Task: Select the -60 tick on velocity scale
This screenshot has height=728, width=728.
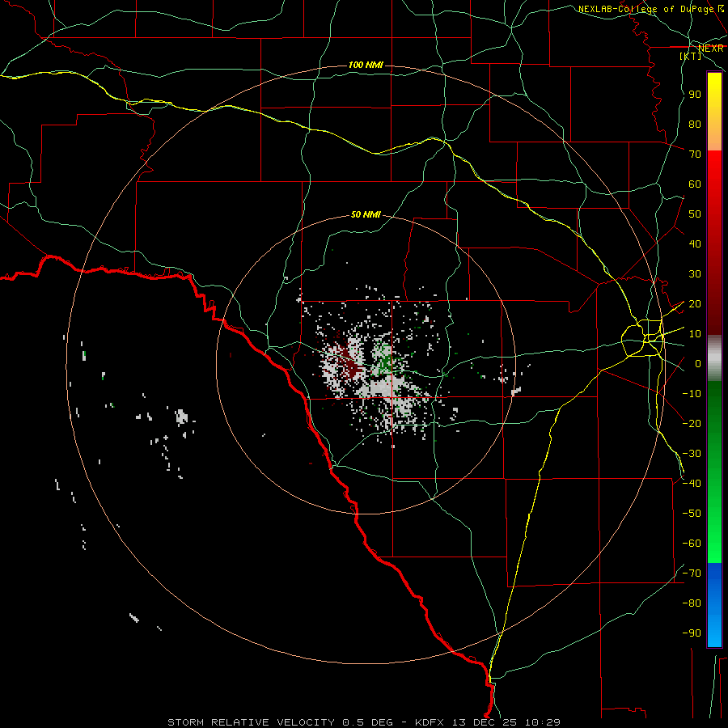Action: 692,544
